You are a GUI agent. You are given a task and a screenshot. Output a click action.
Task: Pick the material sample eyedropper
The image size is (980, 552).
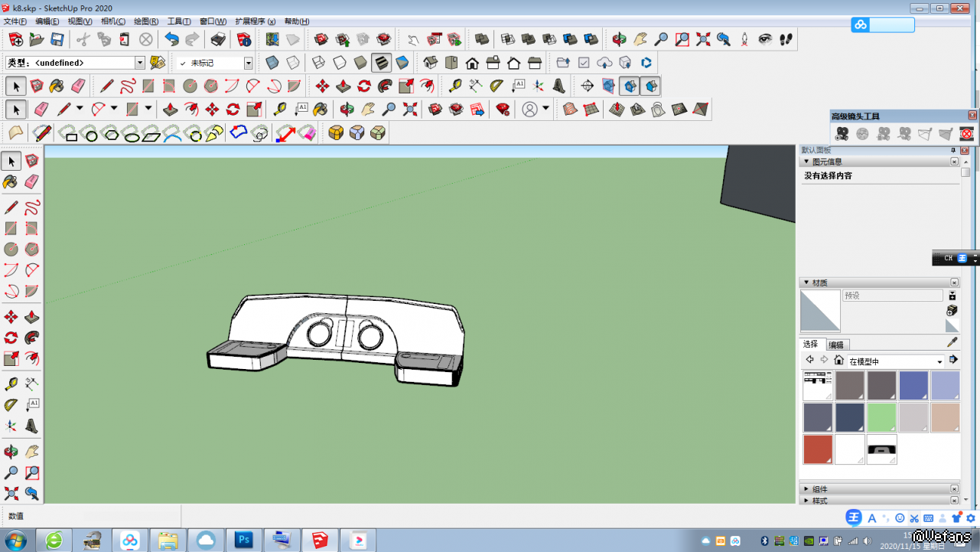coord(952,342)
